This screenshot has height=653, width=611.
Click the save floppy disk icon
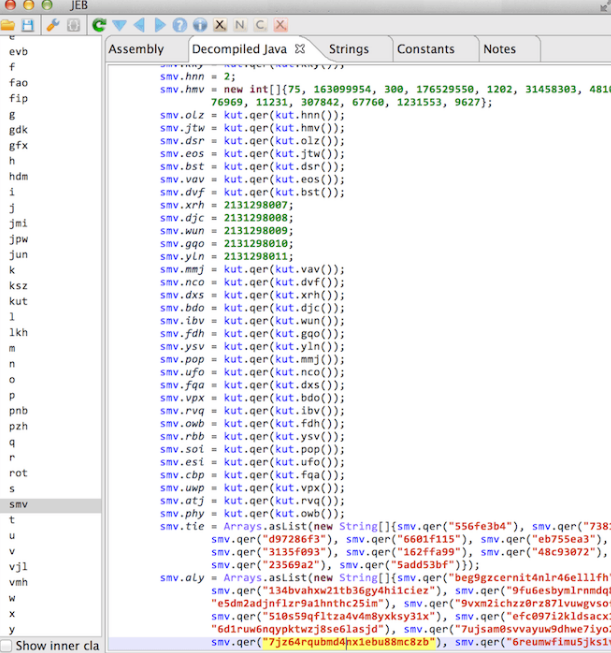27,25
